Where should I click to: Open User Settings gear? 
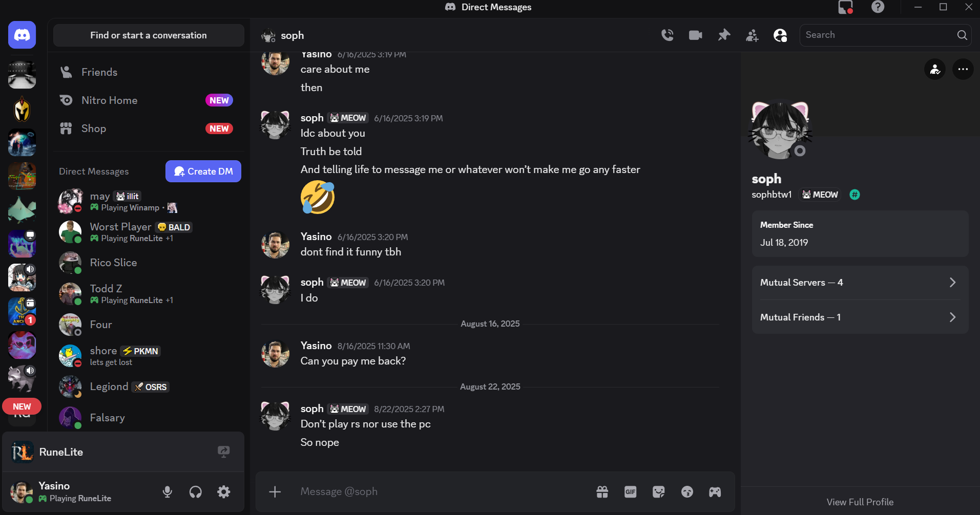(x=224, y=492)
